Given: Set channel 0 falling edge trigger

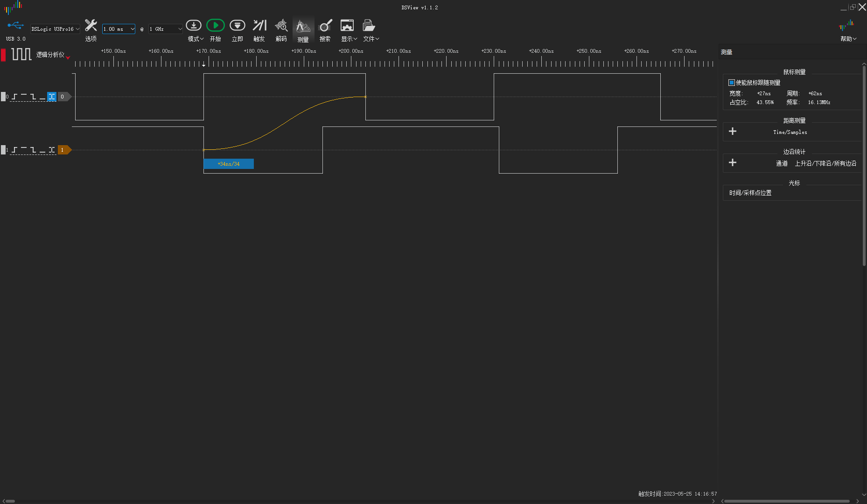Looking at the screenshot, I should (33, 97).
